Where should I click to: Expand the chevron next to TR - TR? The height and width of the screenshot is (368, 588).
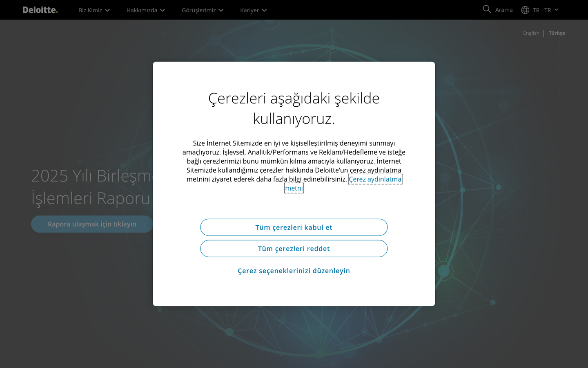click(556, 10)
